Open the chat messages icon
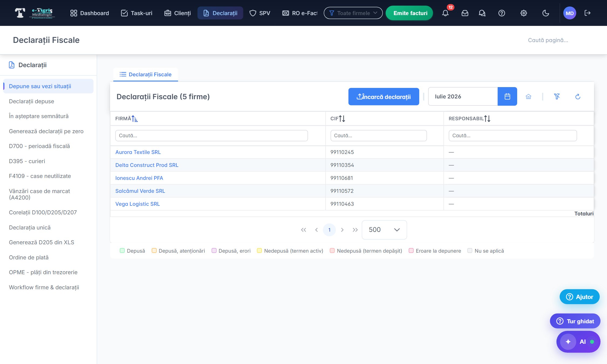The width and height of the screenshot is (607, 364). click(x=482, y=13)
